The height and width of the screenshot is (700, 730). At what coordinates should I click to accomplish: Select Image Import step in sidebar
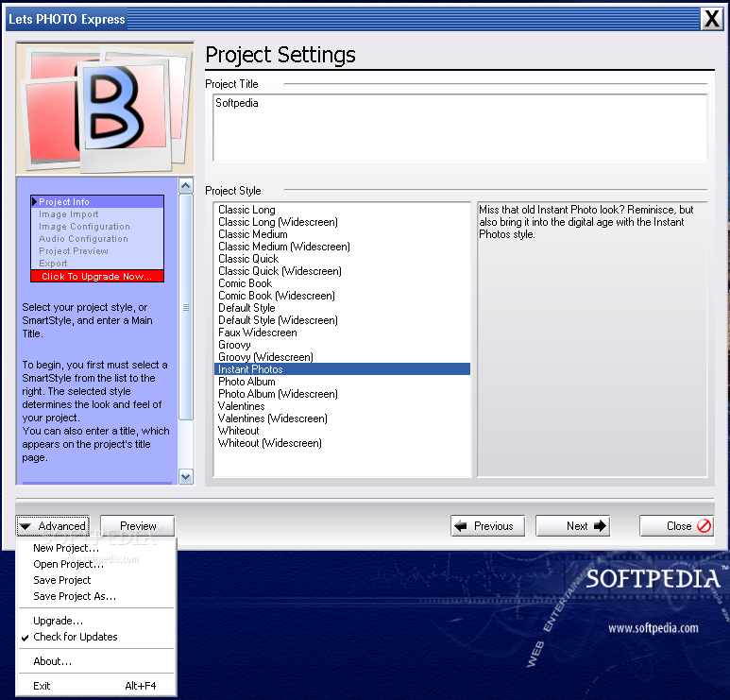pos(97,214)
